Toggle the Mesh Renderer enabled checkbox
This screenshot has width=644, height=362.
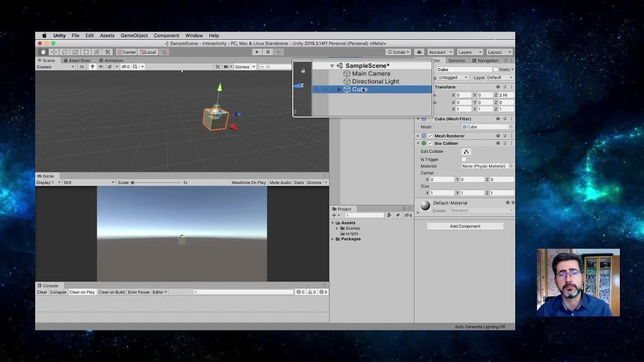pos(430,136)
